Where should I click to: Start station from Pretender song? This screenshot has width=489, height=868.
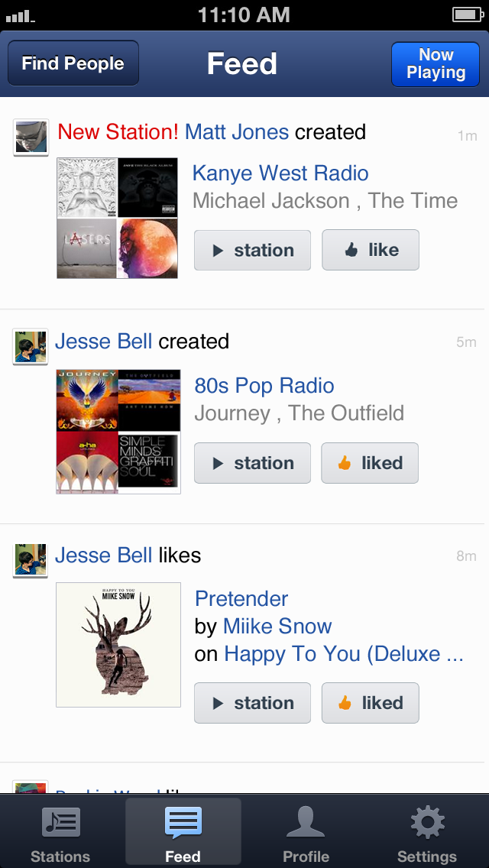pyautogui.click(x=252, y=703)
